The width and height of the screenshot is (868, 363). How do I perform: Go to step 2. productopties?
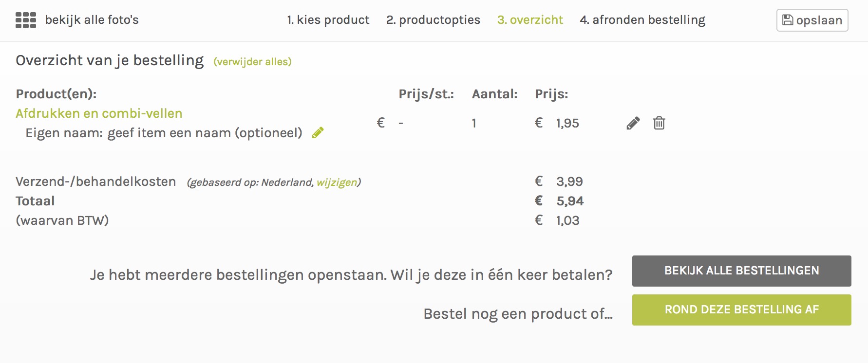433,20
